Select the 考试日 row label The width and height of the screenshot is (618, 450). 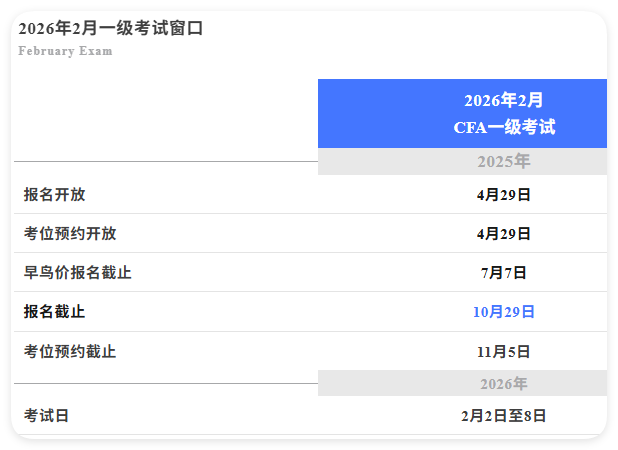point(47,416)
